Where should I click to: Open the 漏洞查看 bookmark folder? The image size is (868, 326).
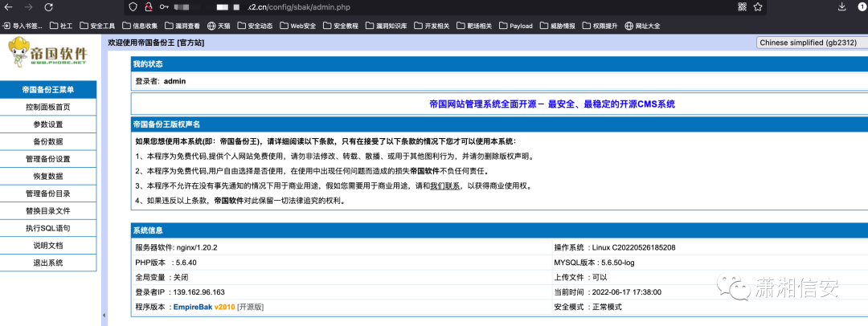click(x=182, y=26)
